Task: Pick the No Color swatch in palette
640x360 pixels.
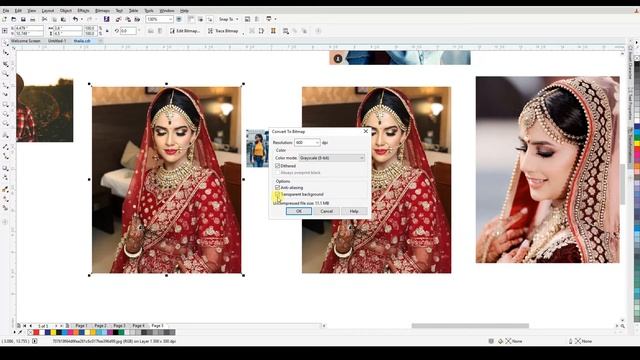Action: (x=30, y=332)
